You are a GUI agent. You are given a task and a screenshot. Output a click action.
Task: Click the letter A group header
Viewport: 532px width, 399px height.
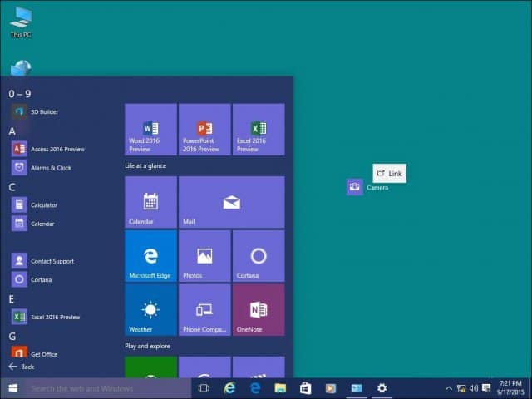click(12, 131)
